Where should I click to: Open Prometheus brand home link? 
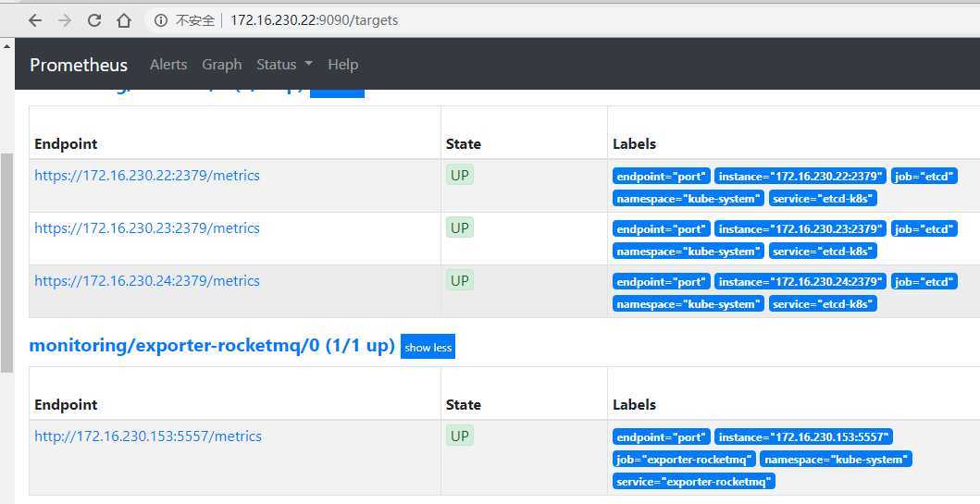pyautogui.click(x=79, y=65)
